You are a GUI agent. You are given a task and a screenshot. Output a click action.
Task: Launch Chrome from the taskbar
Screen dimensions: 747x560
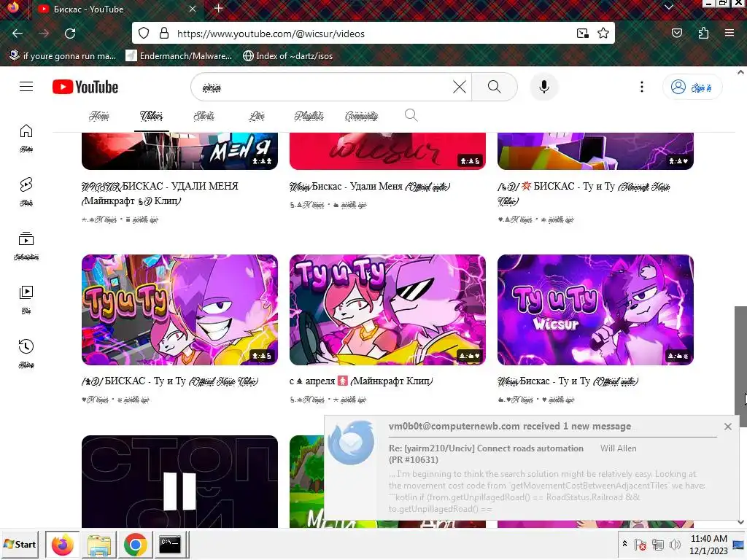pyautogui.click(x=135, y=545)
